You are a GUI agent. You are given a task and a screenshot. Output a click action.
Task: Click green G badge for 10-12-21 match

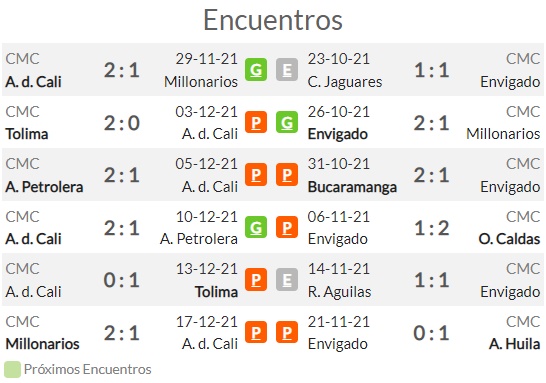coord(256,227)
